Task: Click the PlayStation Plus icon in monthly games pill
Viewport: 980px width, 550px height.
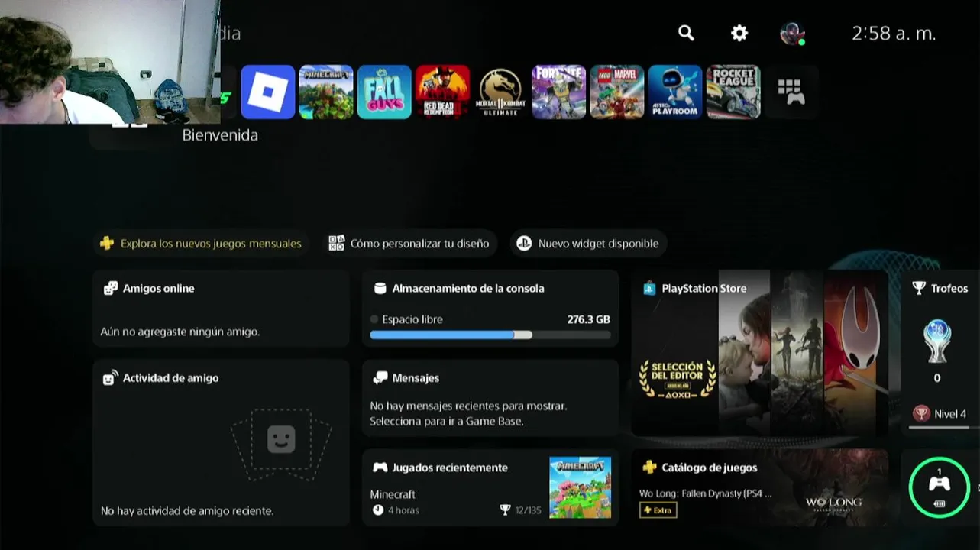Action: 107,244
